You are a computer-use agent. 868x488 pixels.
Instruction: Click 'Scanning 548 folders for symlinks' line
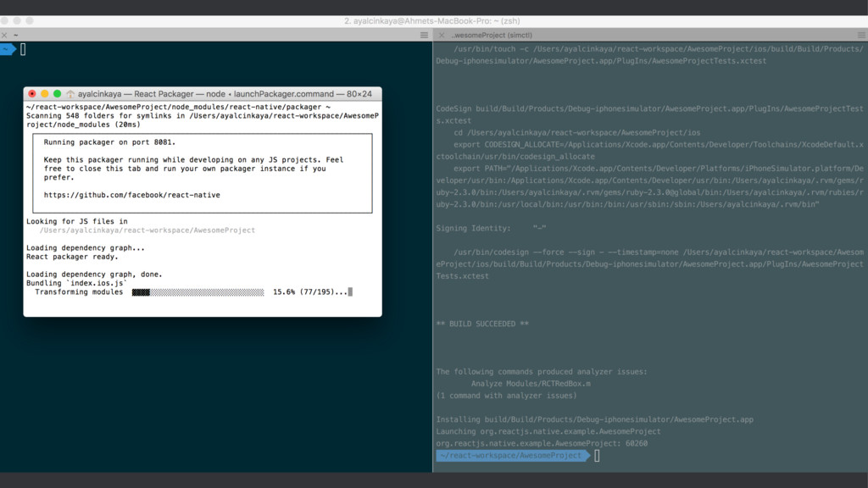[203, 120]
